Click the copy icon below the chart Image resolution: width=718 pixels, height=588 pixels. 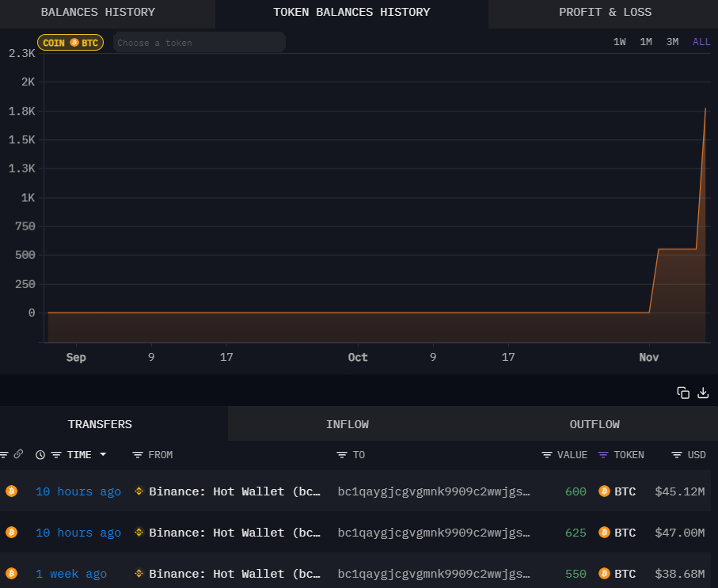[x=683, y=393]
